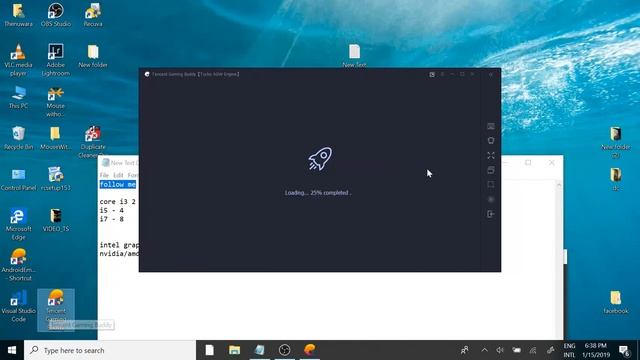Click Tencent Gaming Buddy taskbar icon
Screen dimensions: 640x360
click(x=309, y=350)
